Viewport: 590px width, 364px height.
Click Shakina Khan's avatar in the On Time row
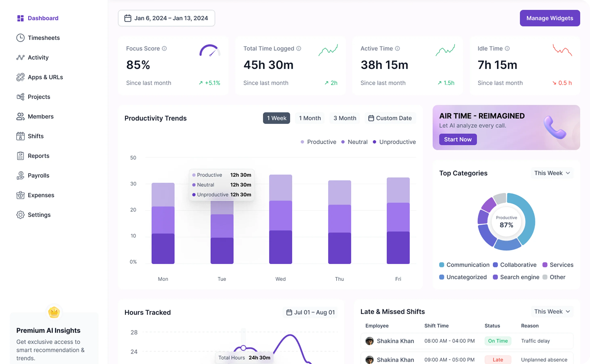pos(369,341)
